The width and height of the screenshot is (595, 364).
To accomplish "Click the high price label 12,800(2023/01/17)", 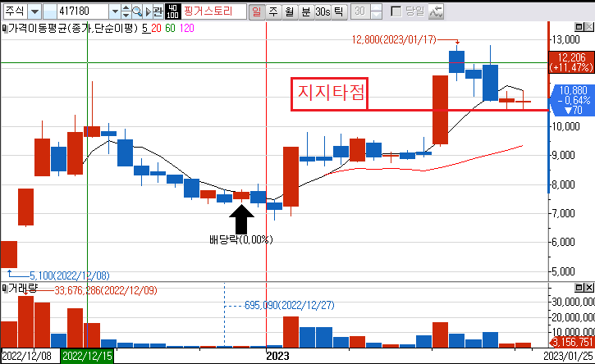I will click(x=394, y=40).
